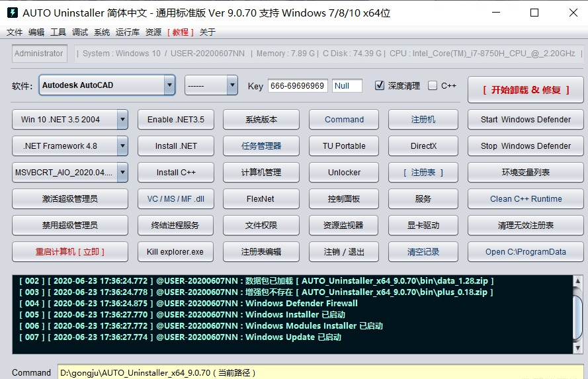This screenshot has height=379, width=588.
Task: Click the 清空记录 button
Action: [423, 251]
